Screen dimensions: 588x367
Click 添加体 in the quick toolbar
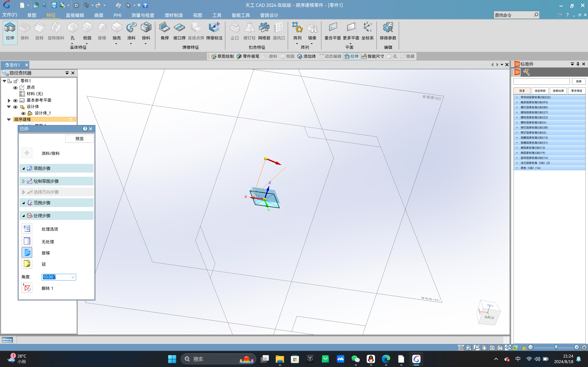point(307,56)
